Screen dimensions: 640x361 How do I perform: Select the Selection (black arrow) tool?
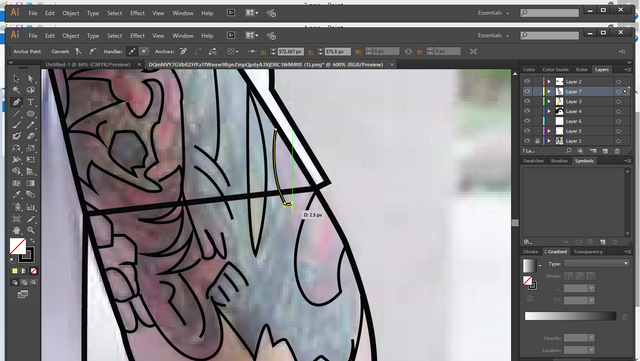tap(16, 78)
